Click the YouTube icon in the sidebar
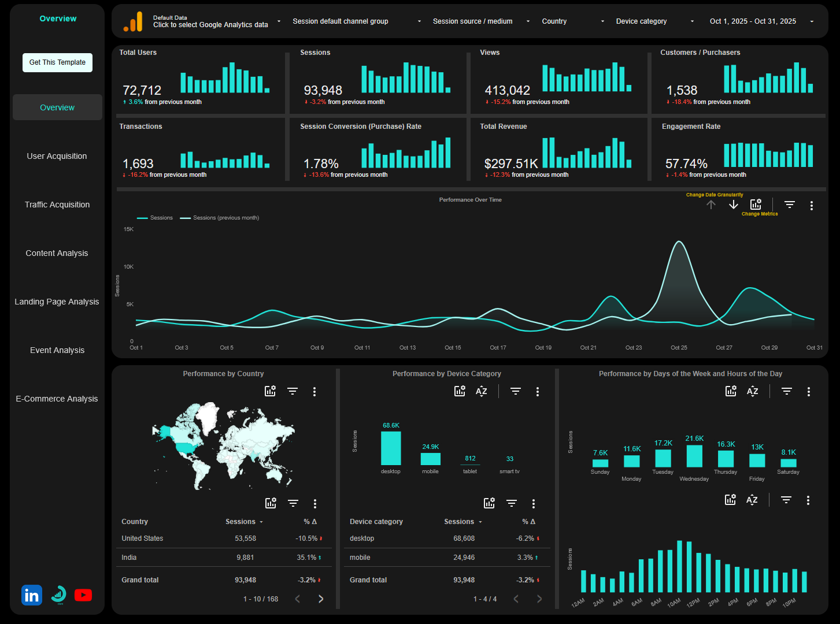 83,595
